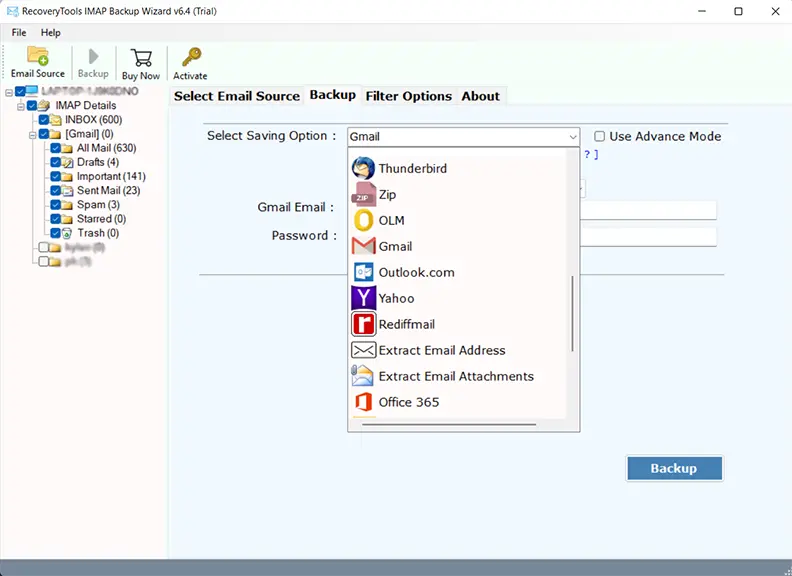Screen dimensions: 792x576
Task: Open the File menu
Action: coord(19,33)
